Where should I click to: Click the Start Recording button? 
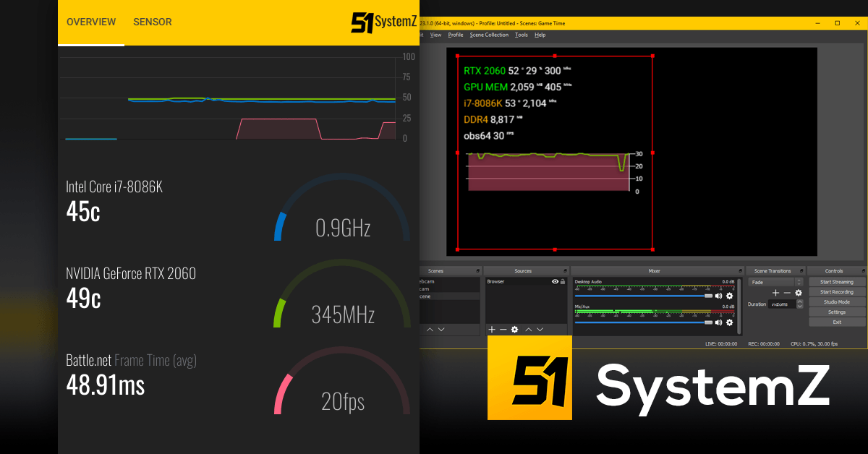[x=836, y=292]
